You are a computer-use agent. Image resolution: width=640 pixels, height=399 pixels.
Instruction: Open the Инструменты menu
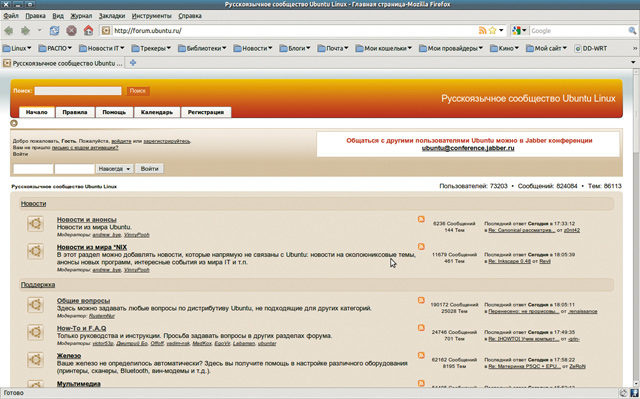click(x=151, y=16)
